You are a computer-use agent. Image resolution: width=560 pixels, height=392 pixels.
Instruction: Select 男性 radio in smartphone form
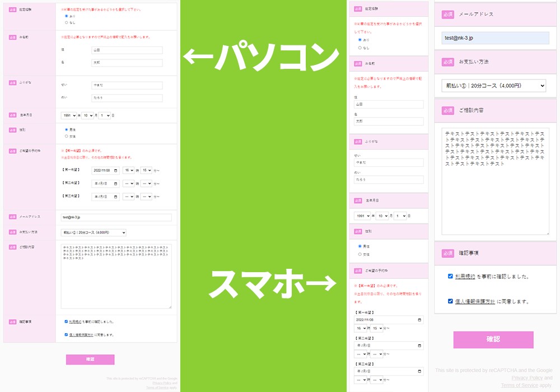(360, 246)
